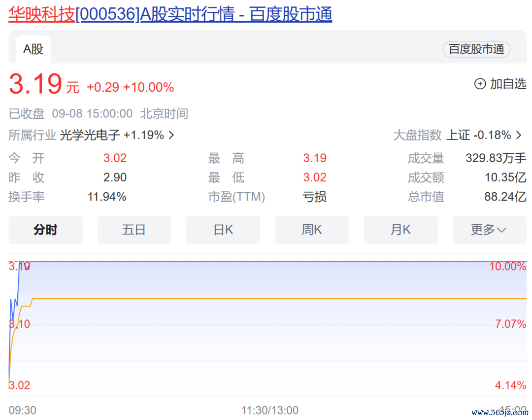
Task: Open the 华映科技[000536] title link
Action: click(170, 14)
